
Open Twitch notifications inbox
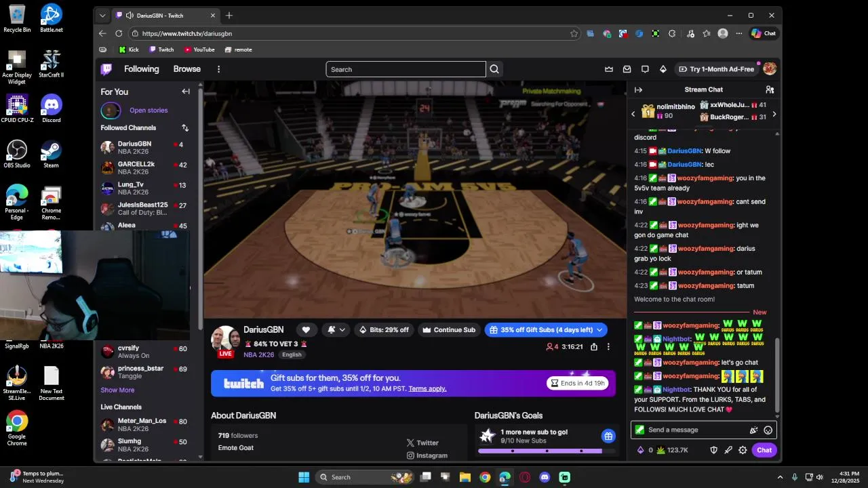pyautogui.click(x=627, y=69)
